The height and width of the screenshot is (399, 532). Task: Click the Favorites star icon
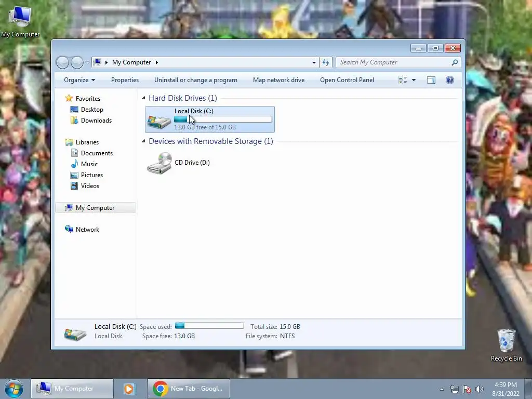pyautogui.click(x=69, y=98)
